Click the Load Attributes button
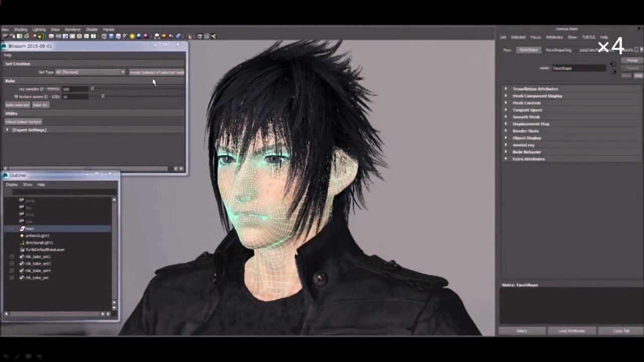Viewport: 644px width, 362px height. (572, 331)
